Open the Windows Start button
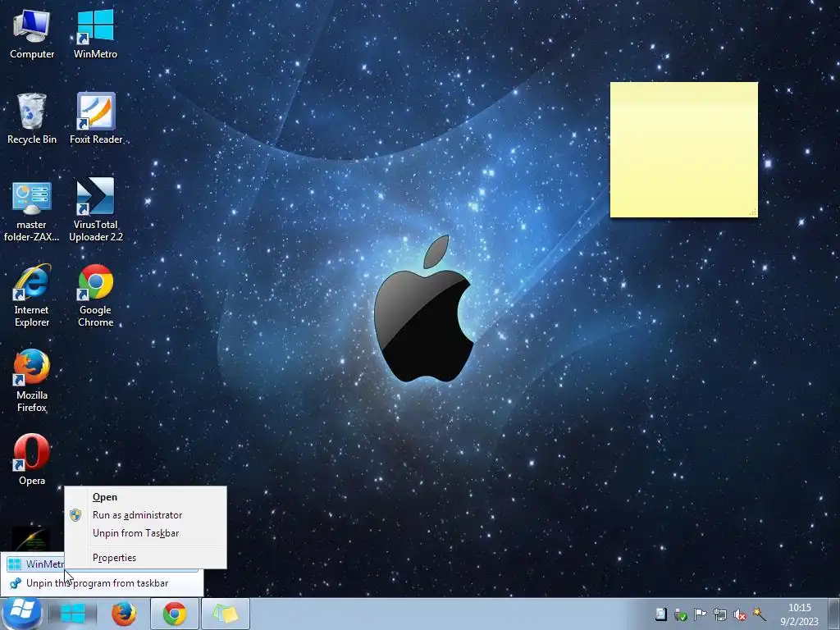The image size is (840, 630). coord(21,614)
